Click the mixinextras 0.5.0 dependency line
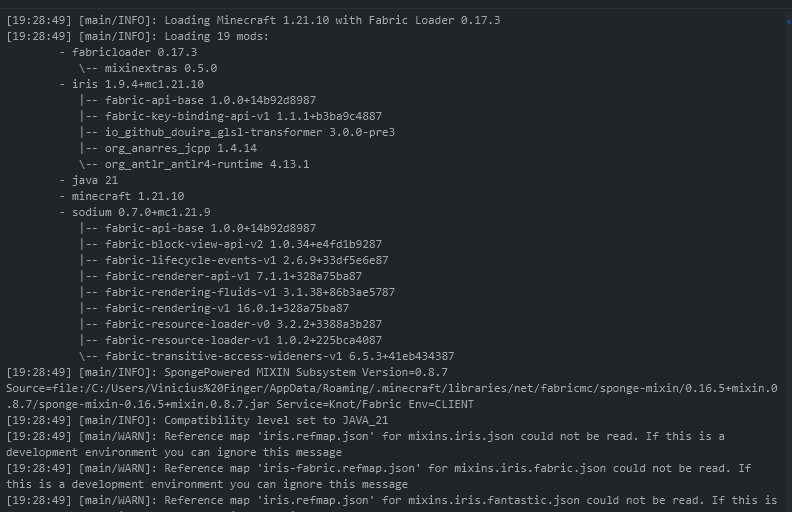 click(160, 68)
